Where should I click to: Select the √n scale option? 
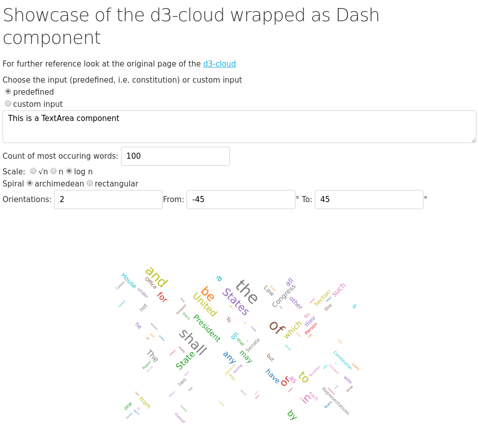point(33,171)
